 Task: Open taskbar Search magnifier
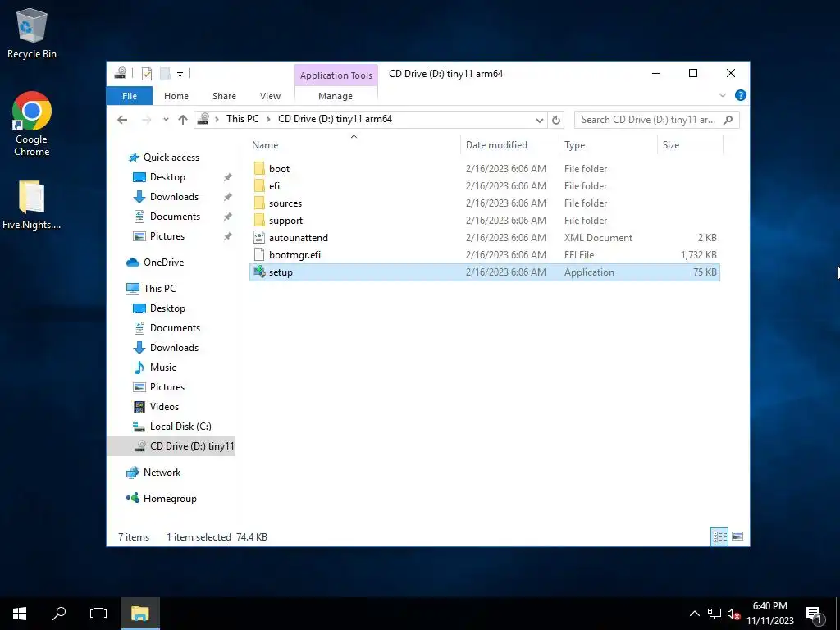59,614
